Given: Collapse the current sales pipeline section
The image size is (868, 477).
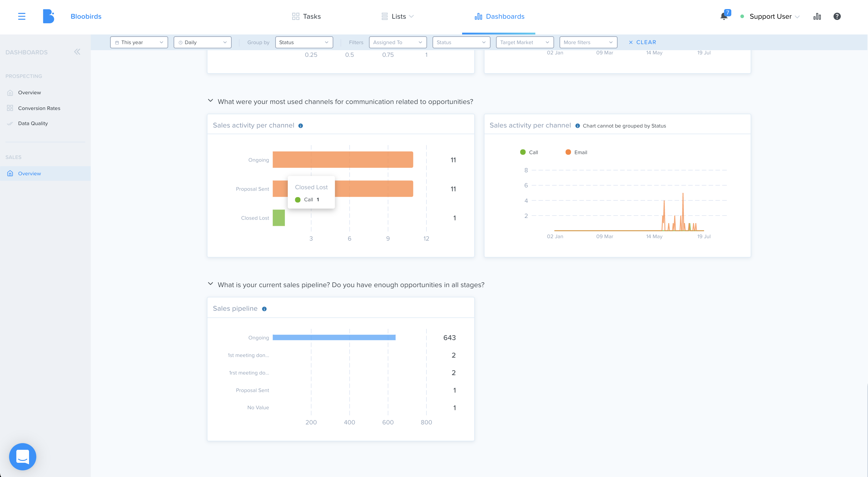Looking at the screenshot, I should 210,284.
